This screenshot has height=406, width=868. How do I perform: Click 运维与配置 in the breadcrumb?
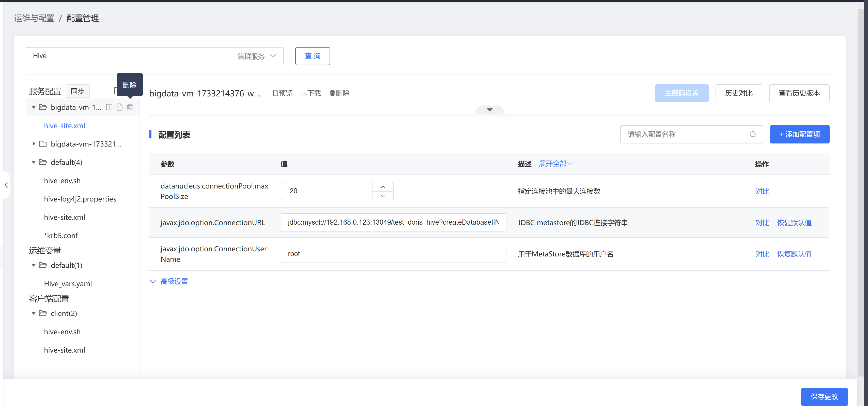click(x=34, y=18)
